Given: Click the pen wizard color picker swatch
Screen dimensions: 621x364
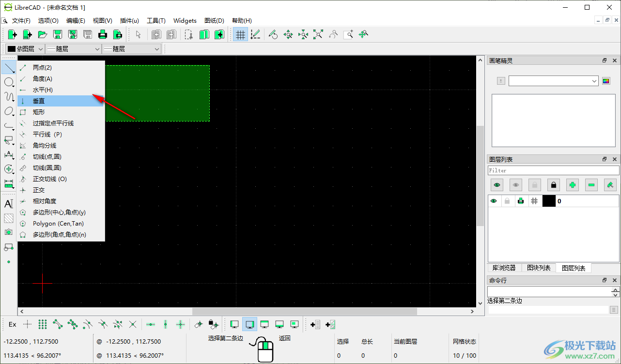Looking at the screenshot, I should [x=606, y=81].
